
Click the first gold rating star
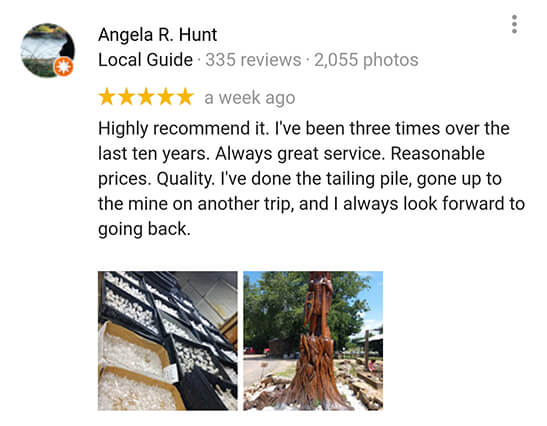pos(106,97)
